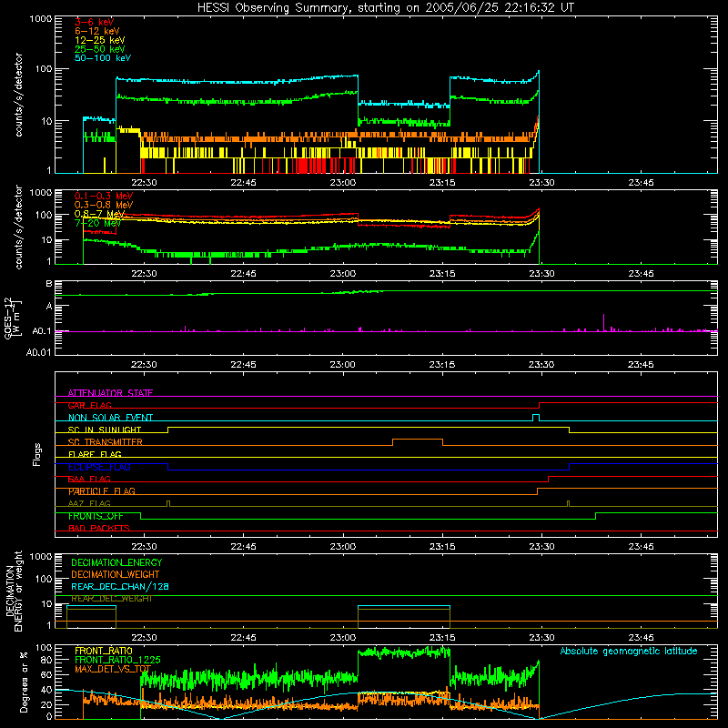The image size is (728, 728).
Task: Select the FRONT_RATIO legend label
Action: pos(104,651)
